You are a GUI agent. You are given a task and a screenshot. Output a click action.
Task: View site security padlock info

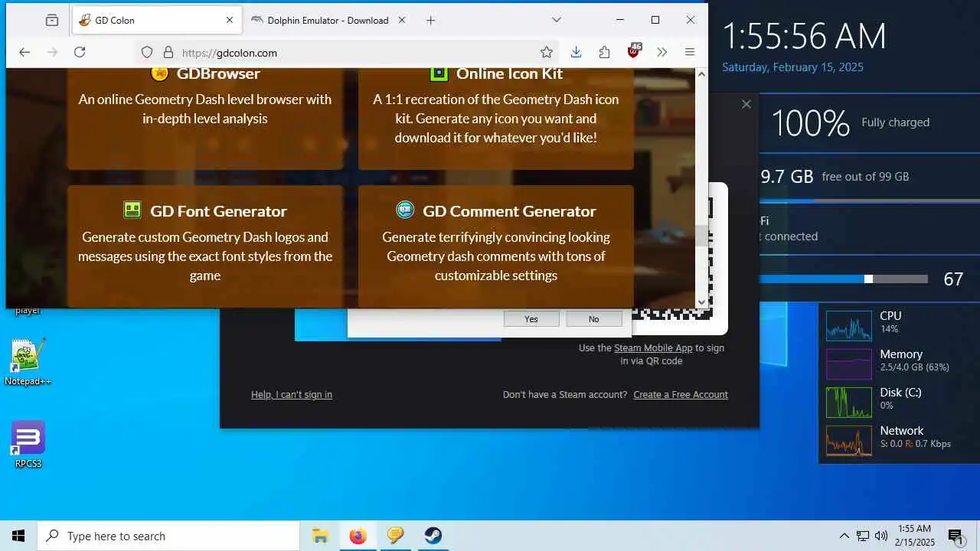pos(168,53)
